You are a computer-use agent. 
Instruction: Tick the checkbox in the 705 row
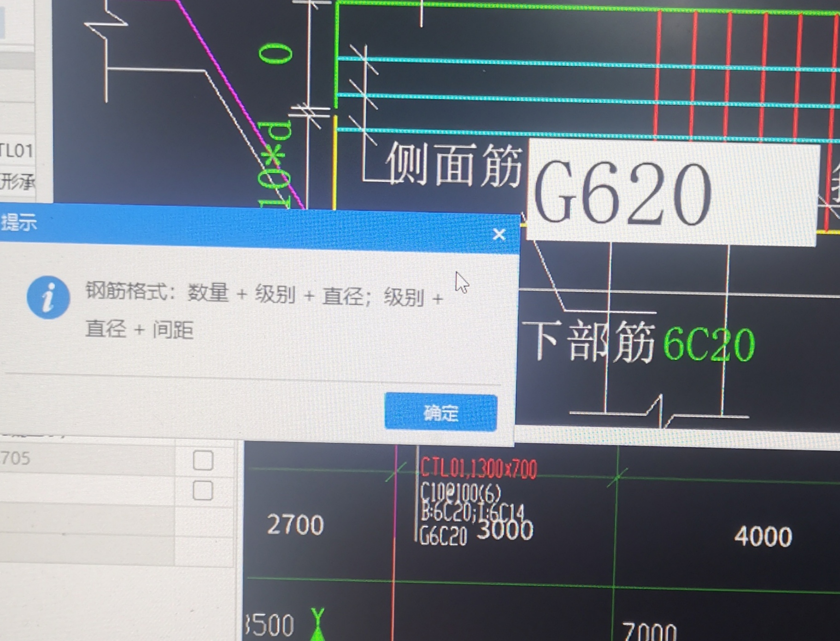coord(203,460)
